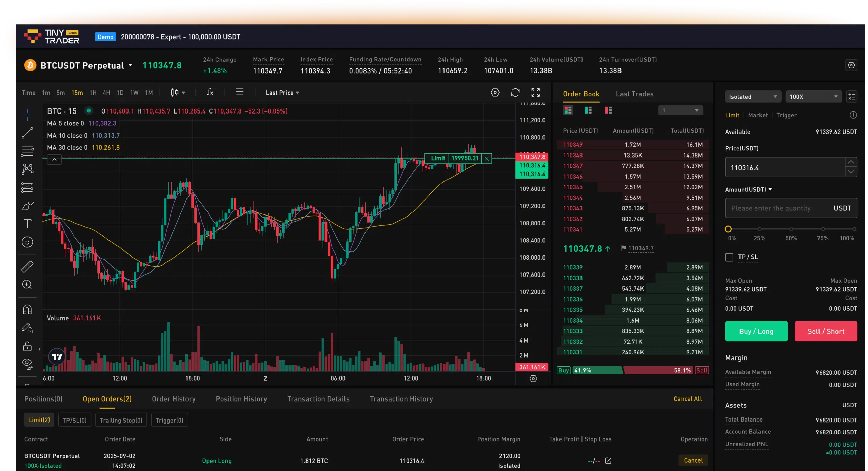Show sell-only order book view
Screen dimensions: 868x471
(608, 110)
